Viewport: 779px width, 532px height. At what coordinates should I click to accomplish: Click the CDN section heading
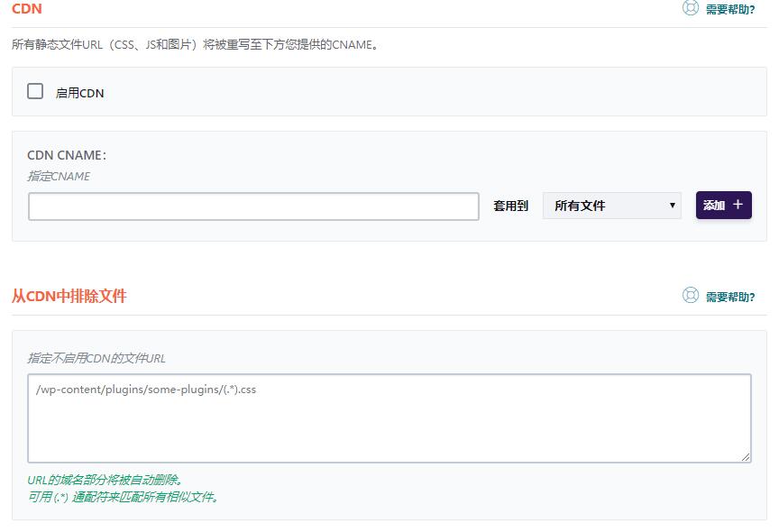click(27, 8)
